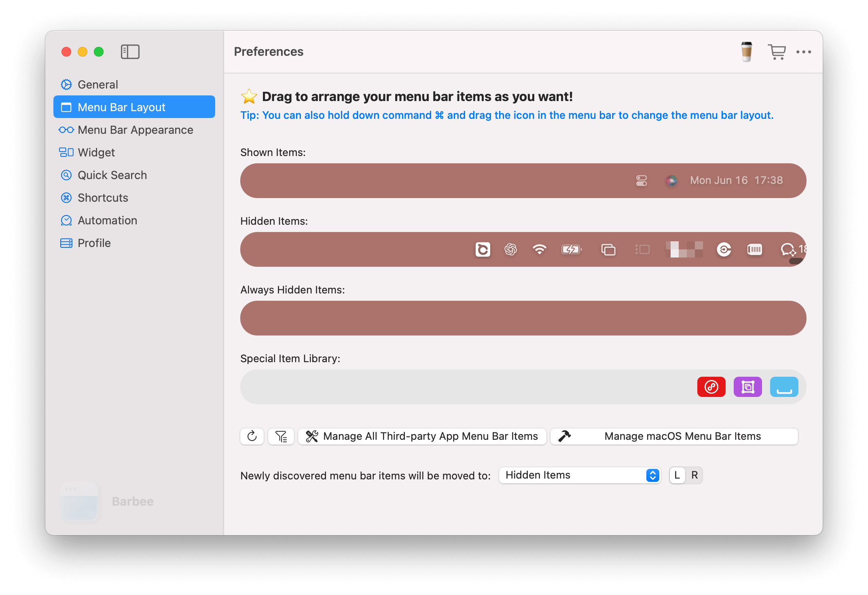Click the Barbee app icon in the sidebar
This screenshot has height=595, width=868.
point(79,501)
